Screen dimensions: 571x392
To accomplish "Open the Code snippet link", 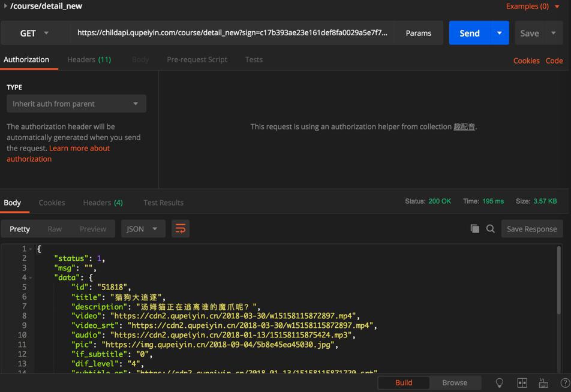I will pyautogui.click(x=554, y=61).
